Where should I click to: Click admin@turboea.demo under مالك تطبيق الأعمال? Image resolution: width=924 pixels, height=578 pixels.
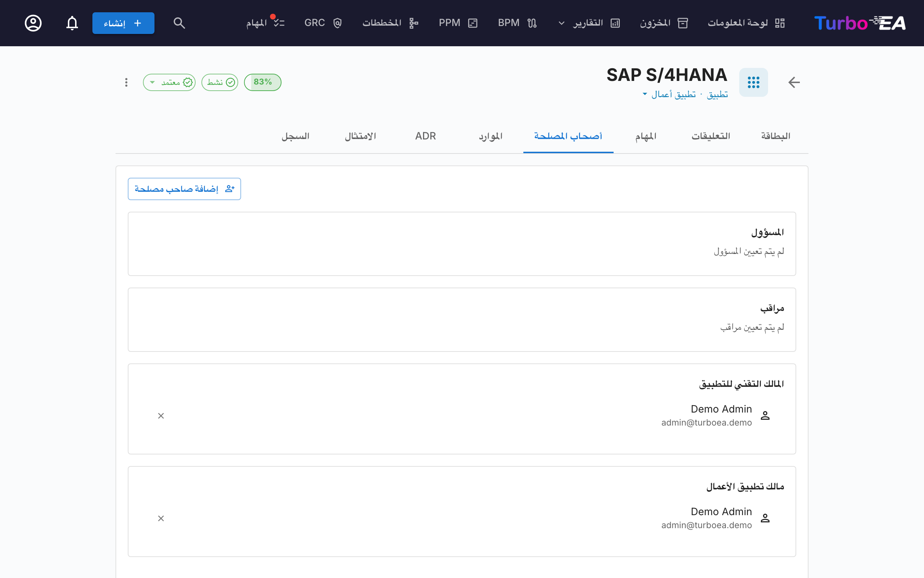(706, 525)
